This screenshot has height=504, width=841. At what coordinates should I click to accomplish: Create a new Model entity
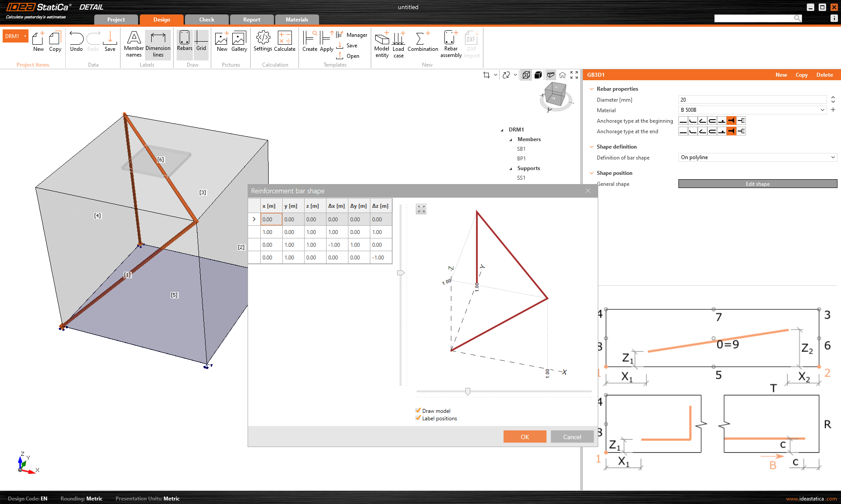(381, 44)
